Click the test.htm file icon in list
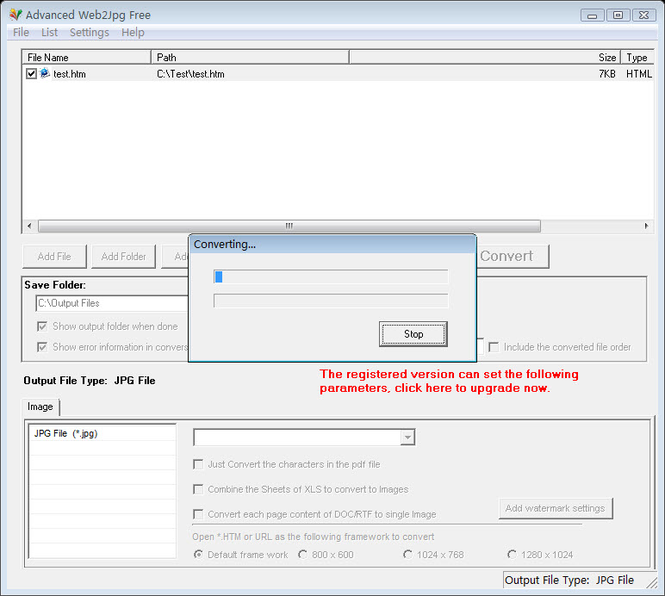The image size is (665, 596). [45, 74]
